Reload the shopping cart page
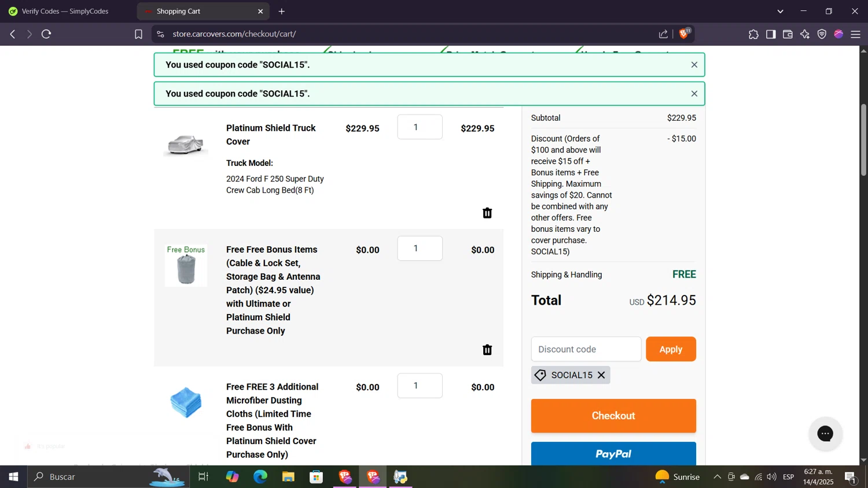 point(46,34)
